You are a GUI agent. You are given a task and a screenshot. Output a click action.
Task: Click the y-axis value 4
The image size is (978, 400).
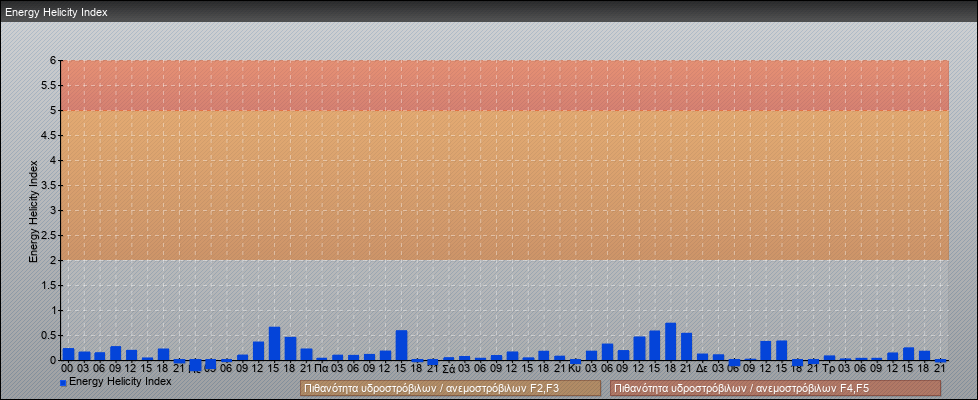tap(53, 160)
